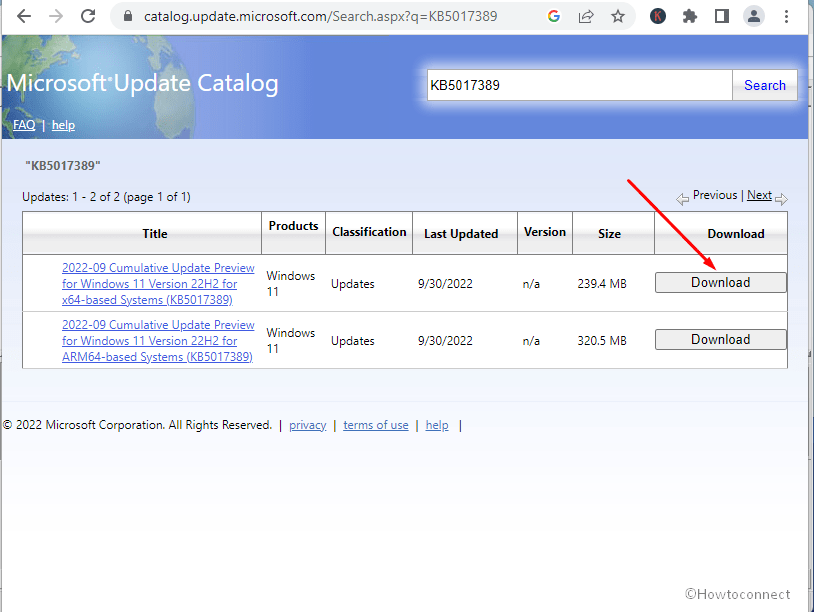Click the padlock site info icon
Image resolution: width=814 pixels, height=612 pixels.
pos(128,17)
